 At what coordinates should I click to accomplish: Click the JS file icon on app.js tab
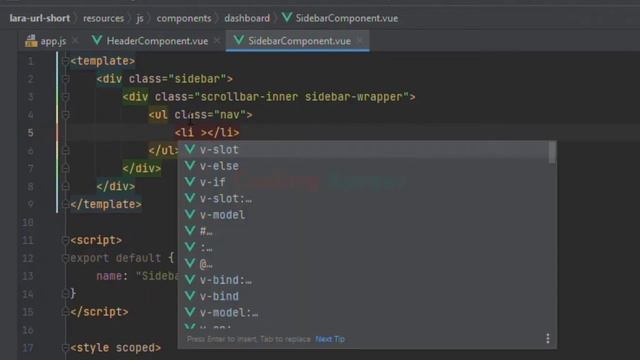[31, 41]
